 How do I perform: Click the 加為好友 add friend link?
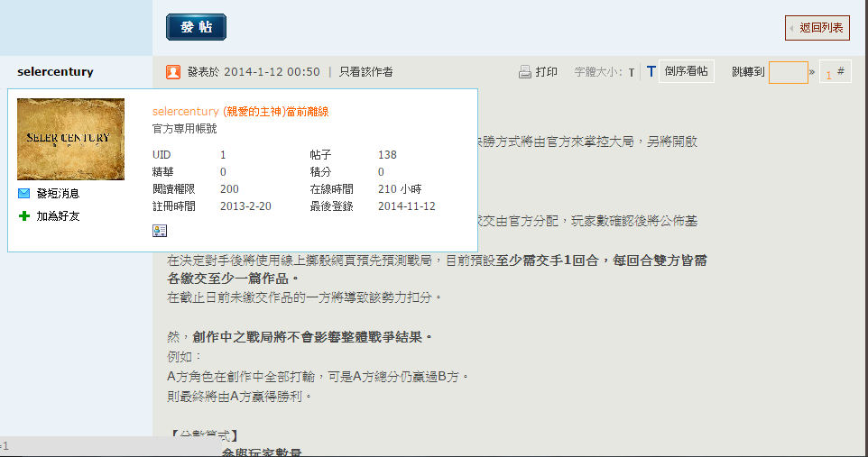point(58,216)
